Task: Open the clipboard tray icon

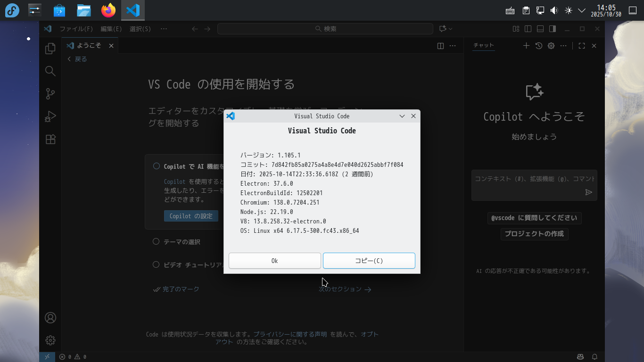Action: [526, 10]
